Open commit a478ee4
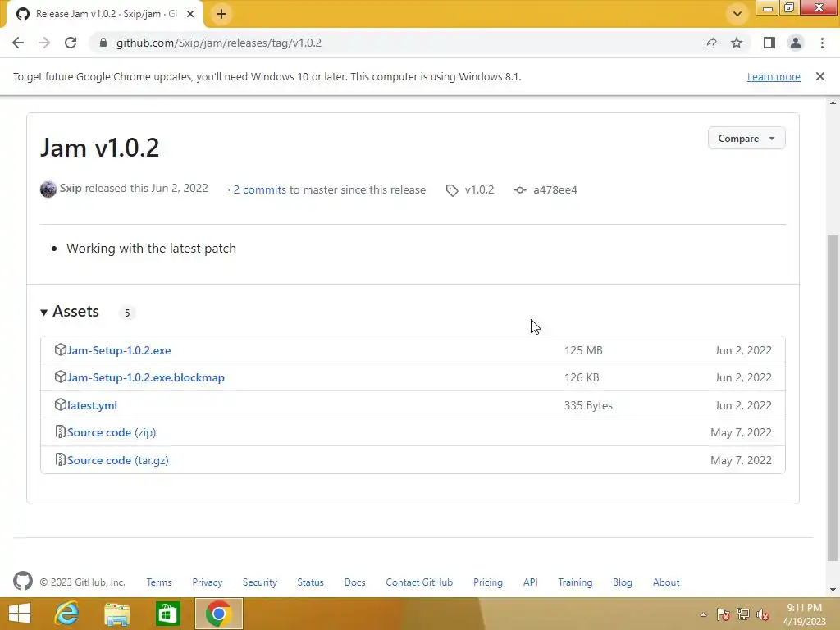Image resolution: width=840 pixels, height=630 pixels. [x=555, y=189]
